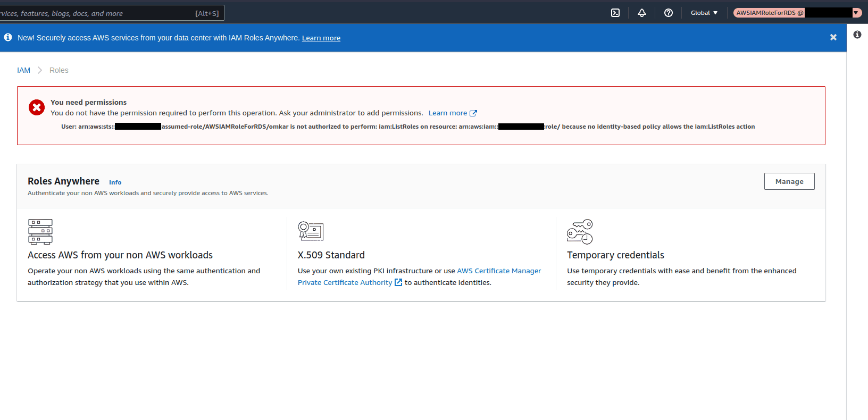
Task: Open the help question mark icon
Action: tap(669, 13)
